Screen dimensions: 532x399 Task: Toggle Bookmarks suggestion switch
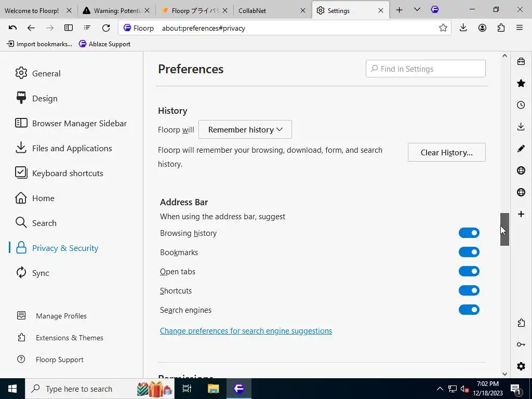469,252
